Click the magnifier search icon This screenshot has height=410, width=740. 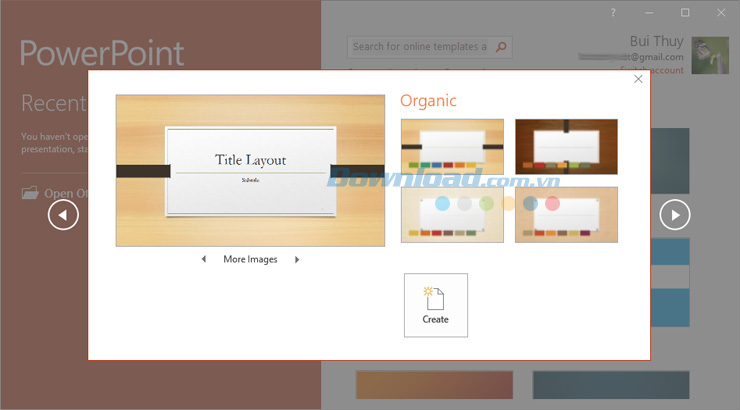pos(501,47)
